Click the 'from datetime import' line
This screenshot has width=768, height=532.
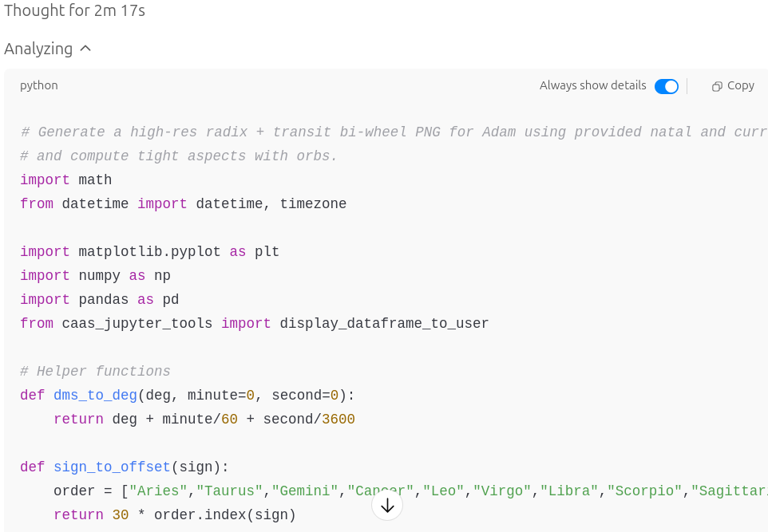pos(184,204)
